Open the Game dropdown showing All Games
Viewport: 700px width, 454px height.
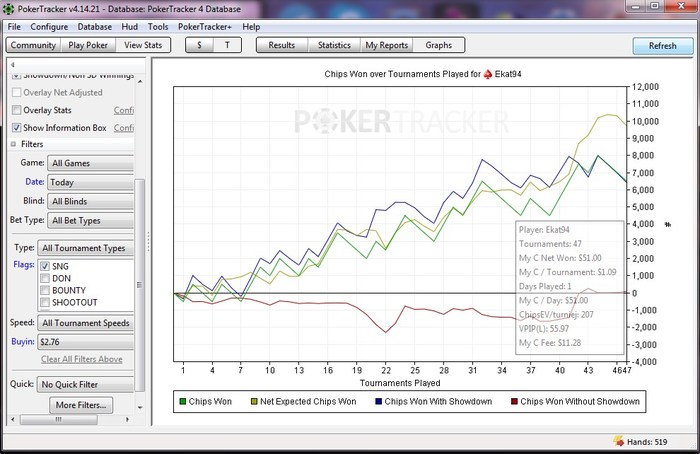[x=91, y=163]
